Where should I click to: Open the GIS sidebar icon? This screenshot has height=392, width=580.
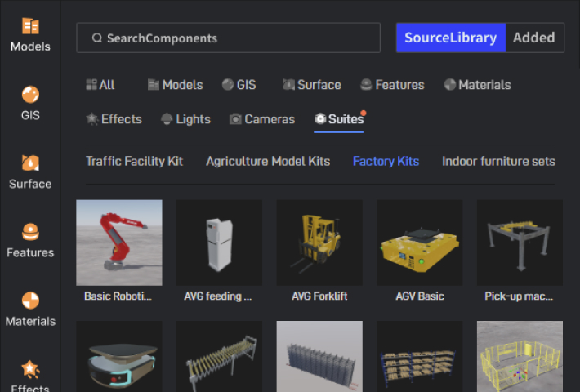[x=30, y=94]
